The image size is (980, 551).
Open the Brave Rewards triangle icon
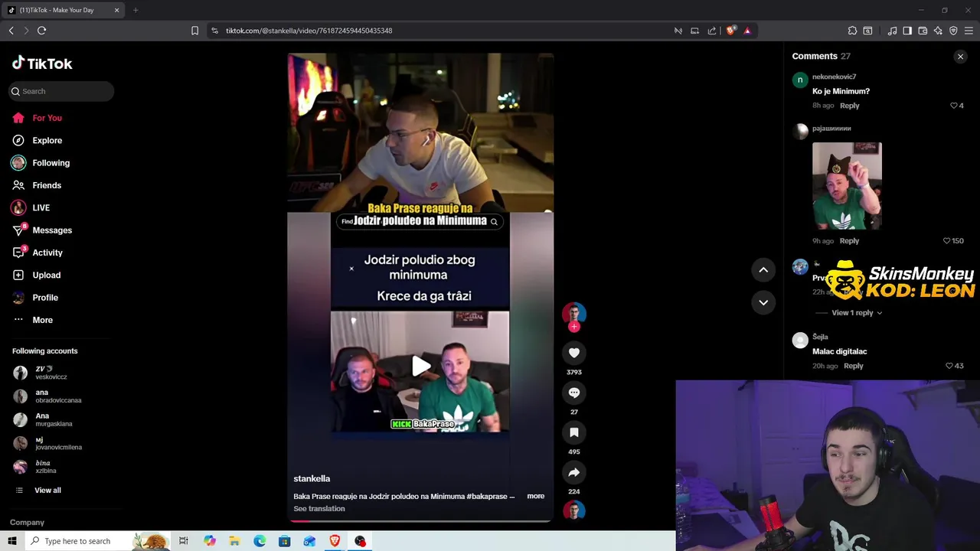(x=747, y=31)
